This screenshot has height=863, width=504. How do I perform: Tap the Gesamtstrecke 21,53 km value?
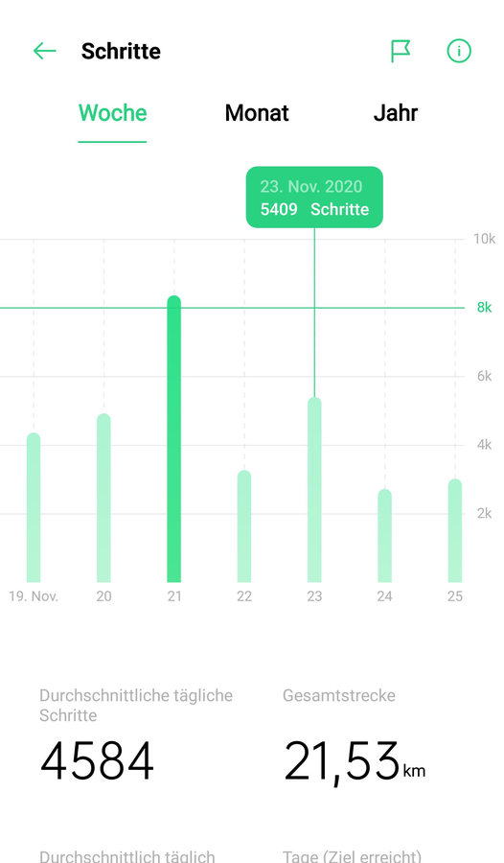pos(355,763)
